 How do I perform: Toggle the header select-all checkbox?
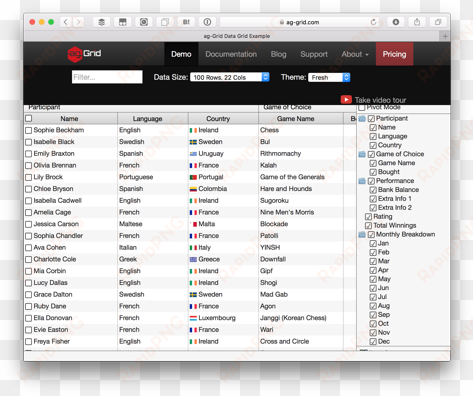pyautogui.click(x=29, y=118)
